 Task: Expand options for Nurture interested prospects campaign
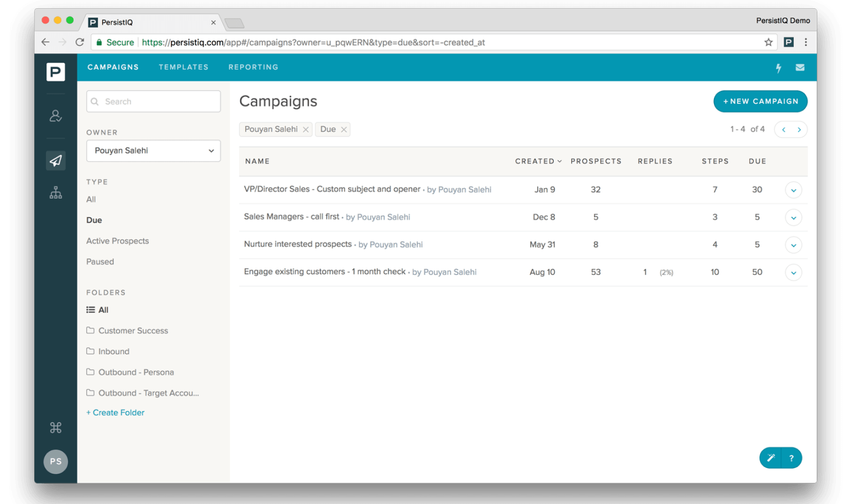(x=793, y=245)
